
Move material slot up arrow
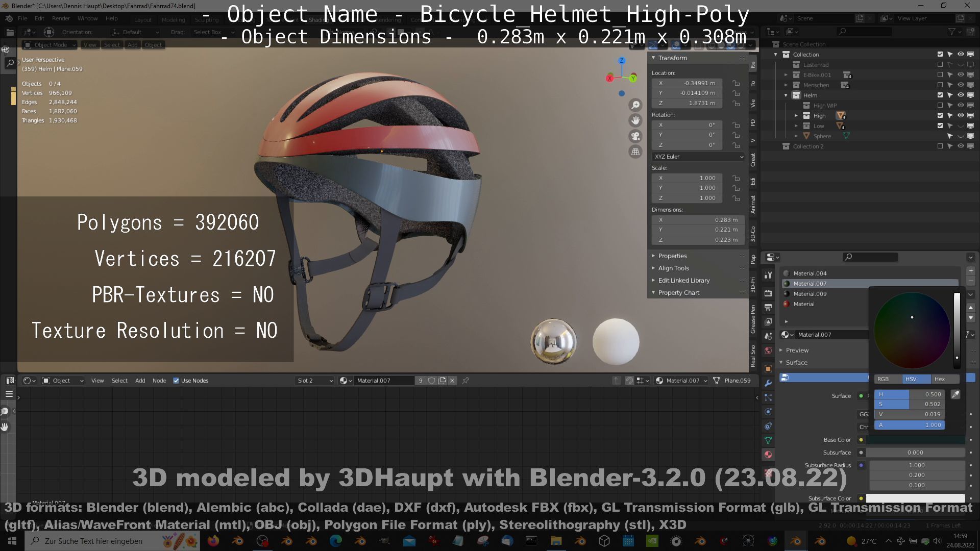(x=971, y=308)
